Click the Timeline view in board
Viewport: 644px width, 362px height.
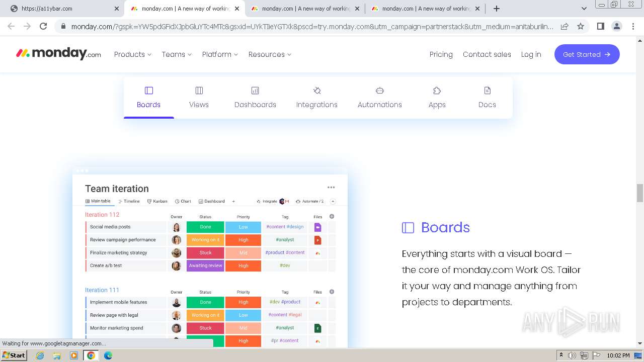[x=129, y=201]
